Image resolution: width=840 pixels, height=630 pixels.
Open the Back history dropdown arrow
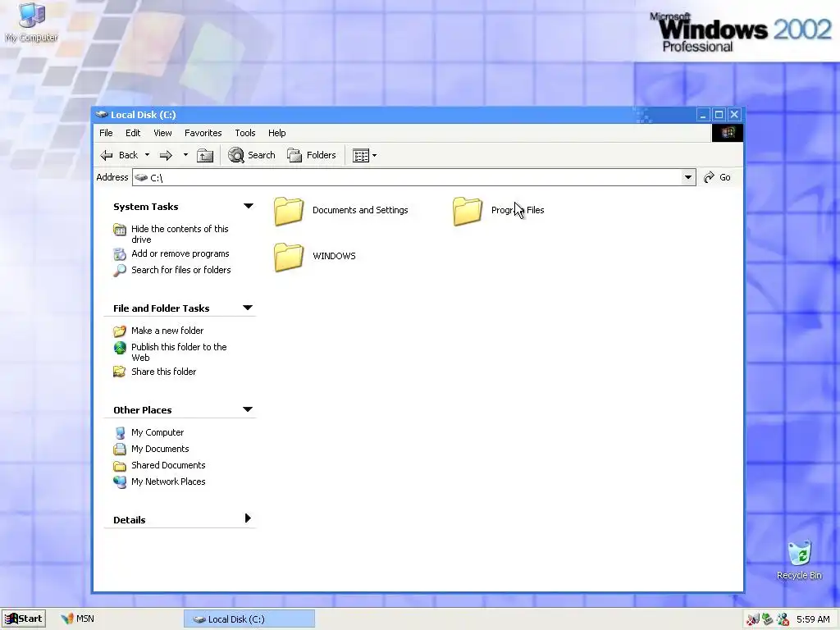point(148,155)
